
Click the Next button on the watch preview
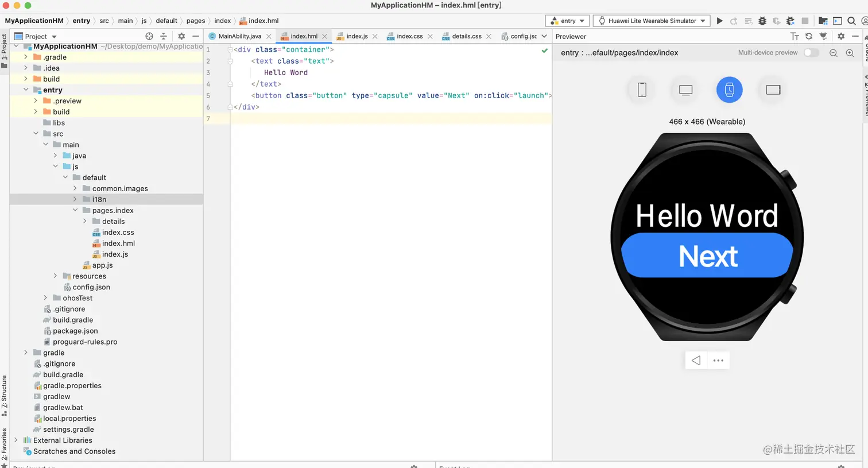coord(707,256)
